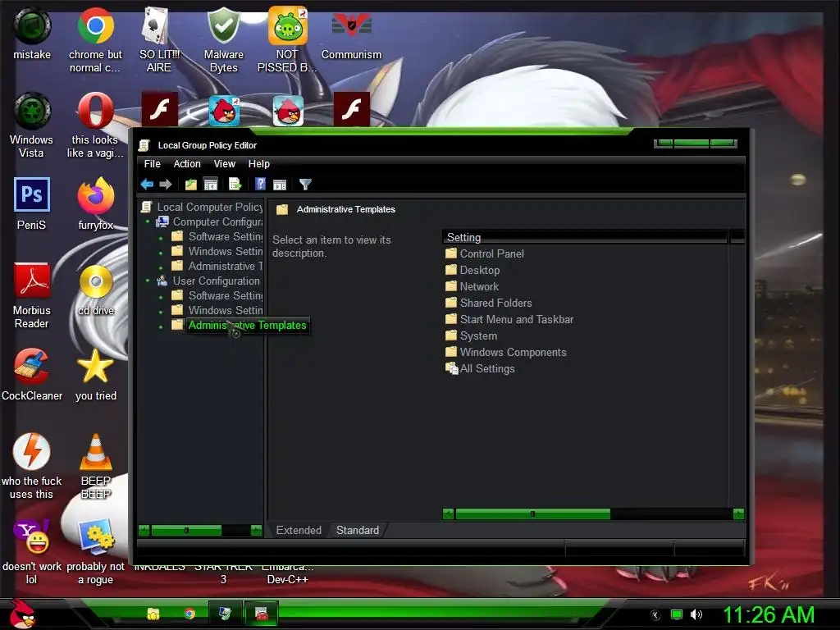Click the Up One Level folder icon
This screenshot has height=630, width=840.
(190, 185)
